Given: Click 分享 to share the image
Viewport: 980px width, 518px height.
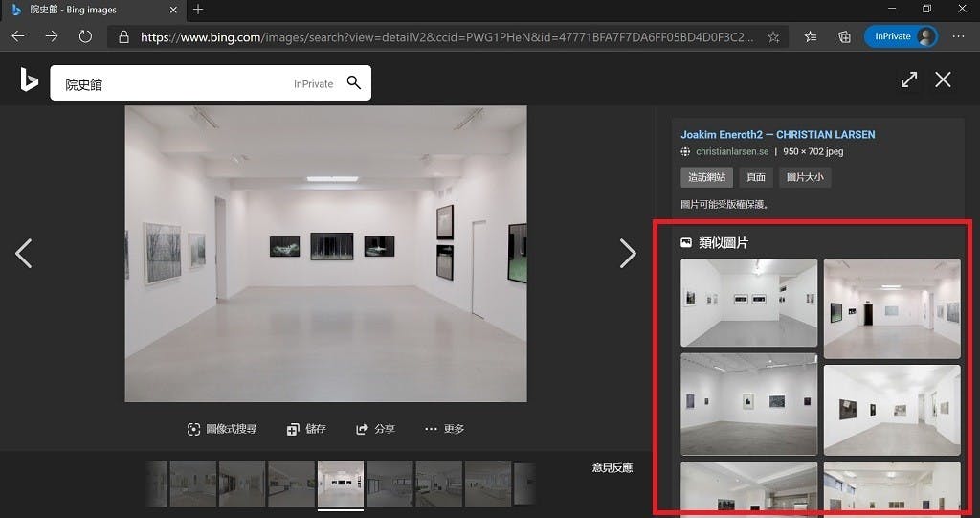Looking at the screenshot, I should 375,429.
